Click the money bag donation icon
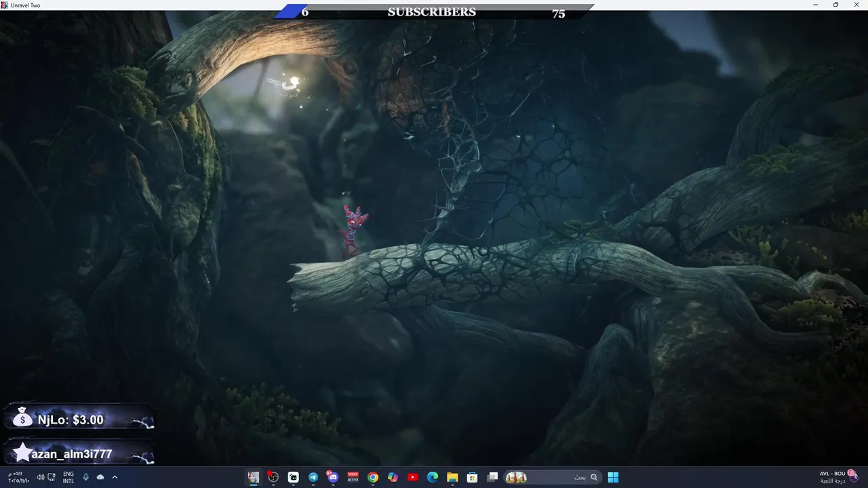Image resolution: width=868 pixels, height=488 pixels. tap(22, 417)
